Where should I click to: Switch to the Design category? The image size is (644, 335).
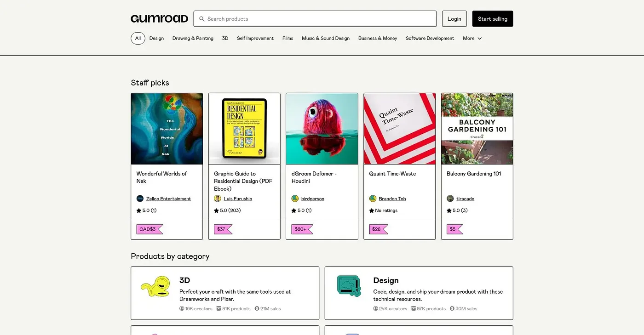click(156, 38)
